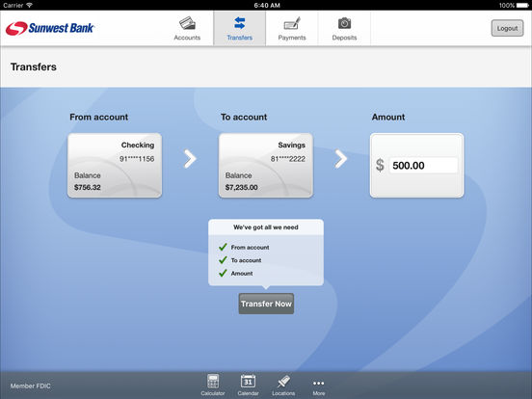532x399 pixels.
Task: Click the chevron arrow after Savings card
Action: (341, 159)
